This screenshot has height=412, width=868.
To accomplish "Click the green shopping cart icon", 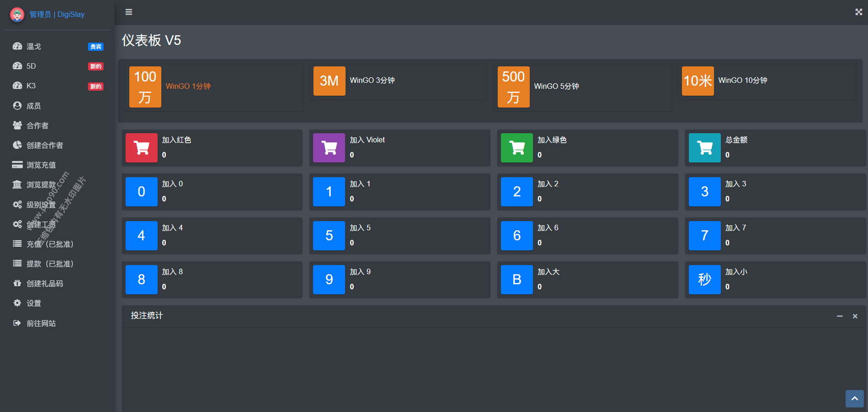I will tap(517, 148).
